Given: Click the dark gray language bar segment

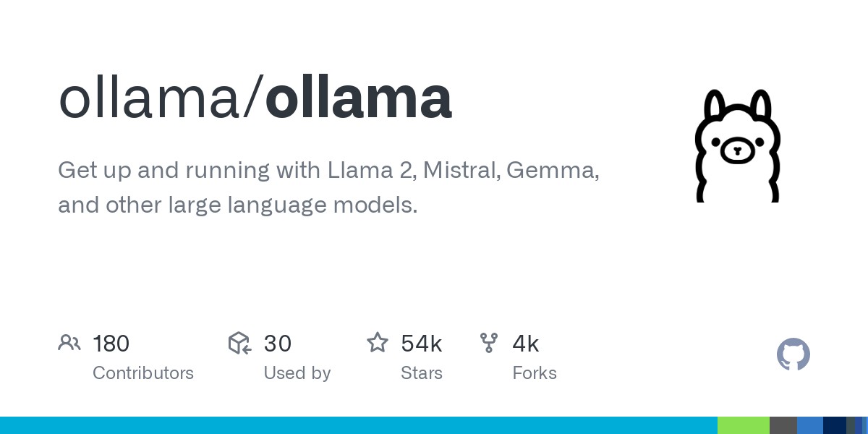Looking at the screenshot, I should point(783,425).
